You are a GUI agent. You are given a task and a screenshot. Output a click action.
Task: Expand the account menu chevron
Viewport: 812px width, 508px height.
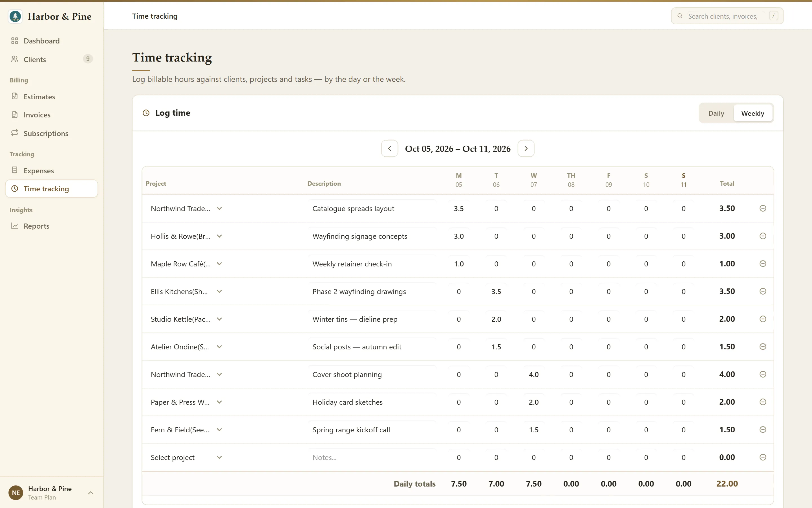91,492
